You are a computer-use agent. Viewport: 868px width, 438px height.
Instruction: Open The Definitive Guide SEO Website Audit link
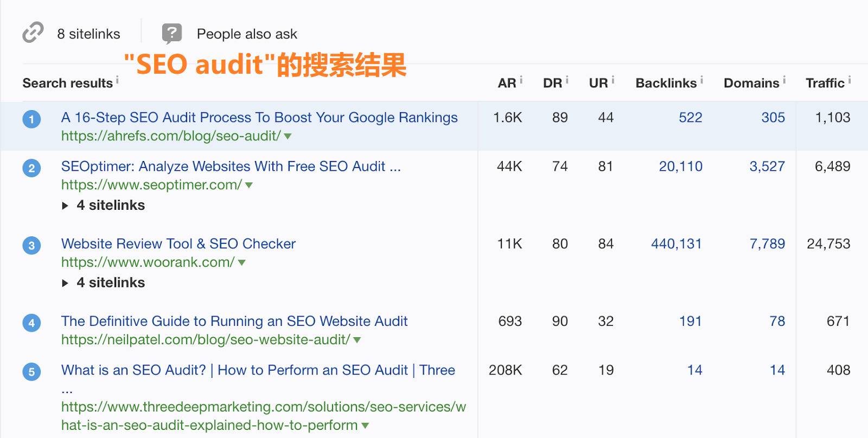point(234,321)
